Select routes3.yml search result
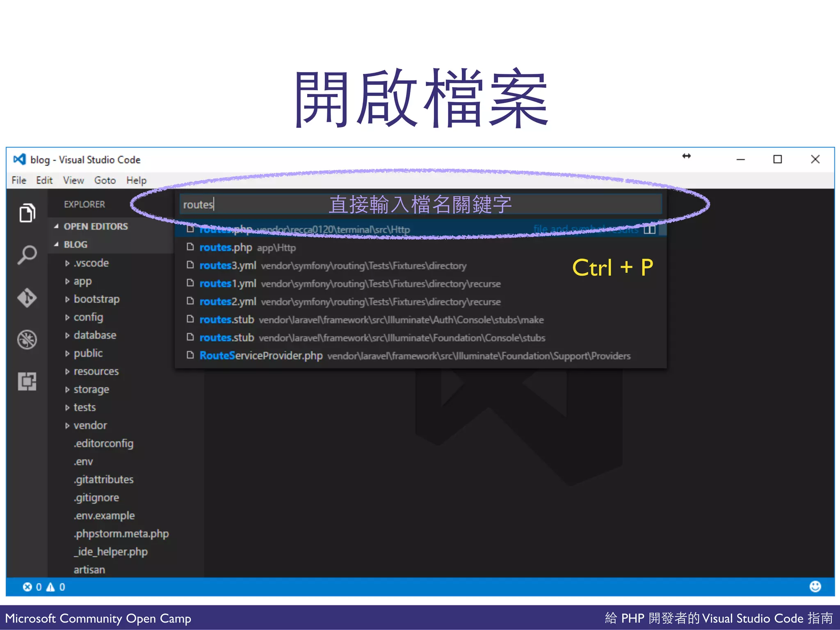 tap(420, 265)
